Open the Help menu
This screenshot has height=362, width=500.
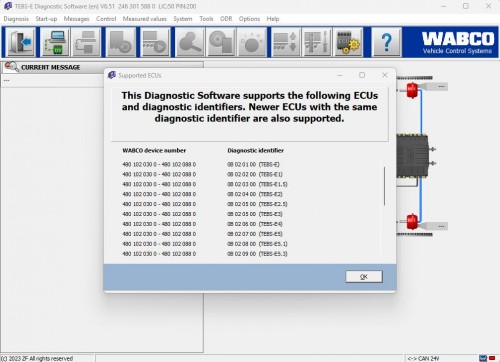tap(273, 19)
